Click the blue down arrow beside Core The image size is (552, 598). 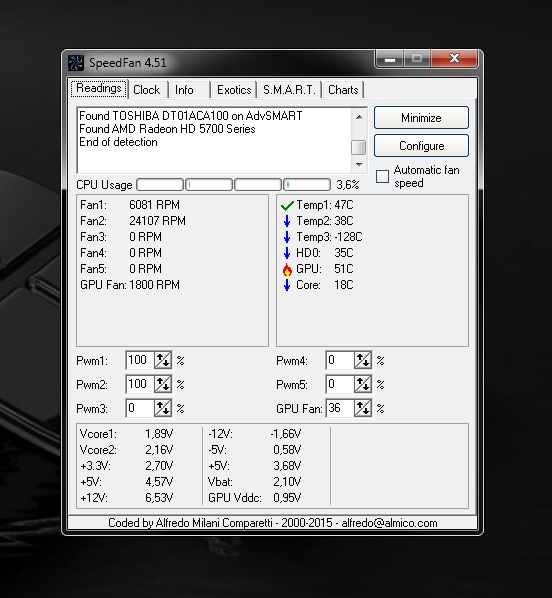[x=287, y=285]
